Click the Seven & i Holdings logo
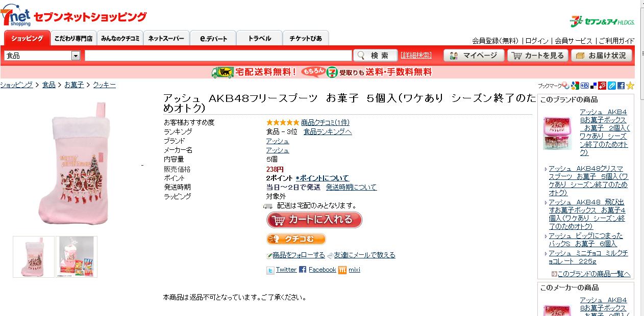Viewport: 644px width, 316px height. tap(602, 21)
